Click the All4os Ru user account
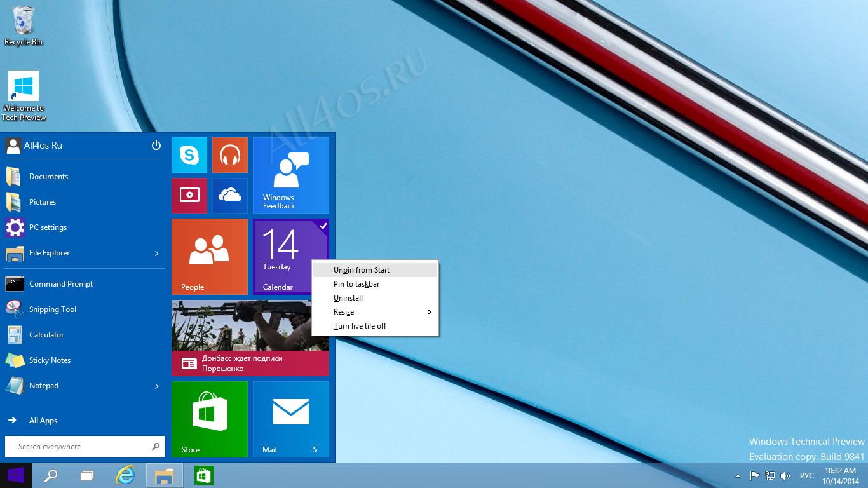 pos(34,146)
